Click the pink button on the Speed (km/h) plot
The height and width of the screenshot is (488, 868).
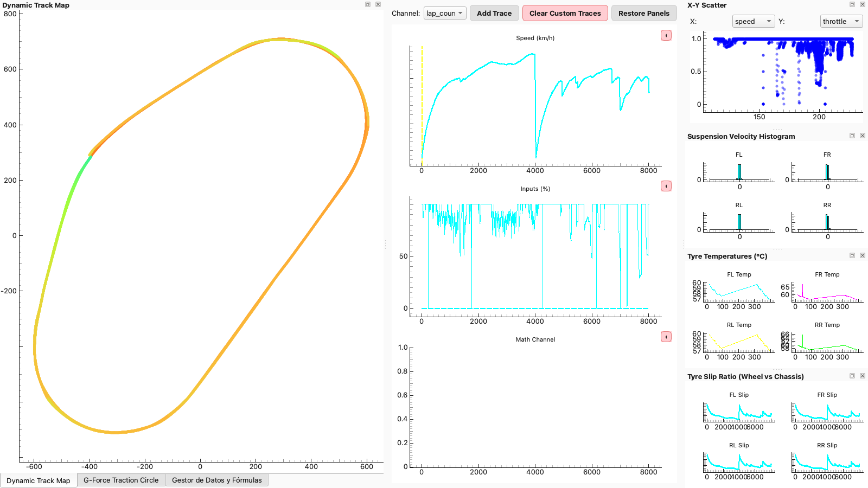pos(666,35)
